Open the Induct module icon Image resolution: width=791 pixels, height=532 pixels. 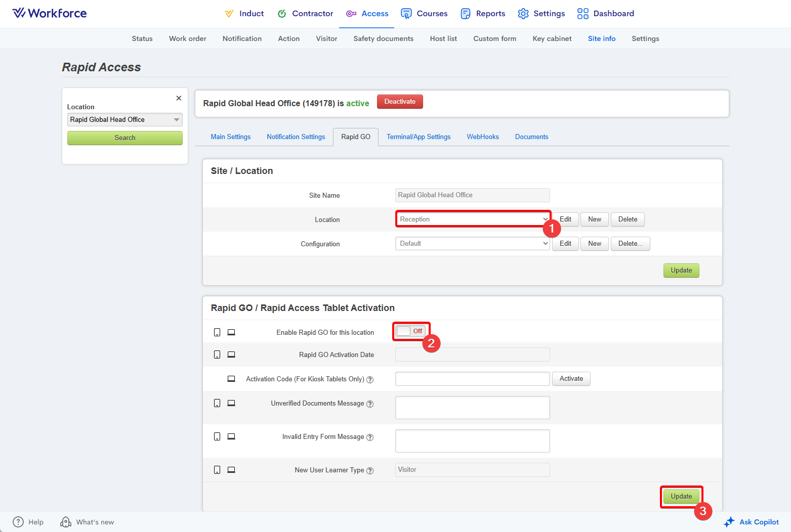coord(229,14)
